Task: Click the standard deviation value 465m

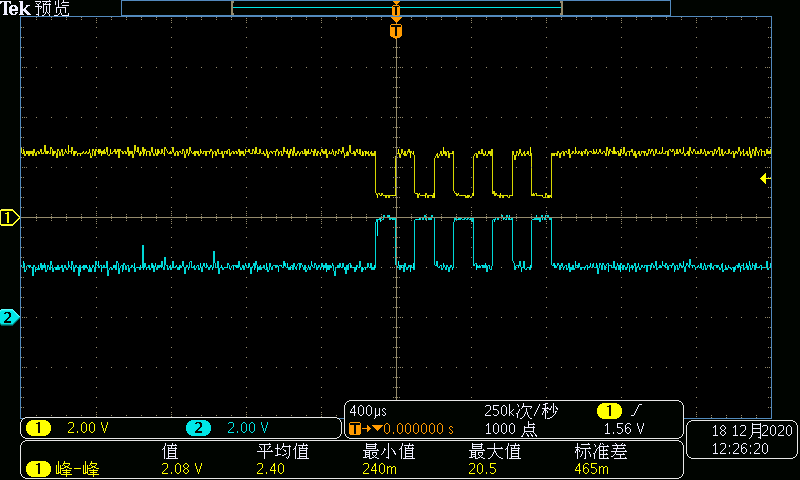Action: pyautogui.click(x=591, y=469)
